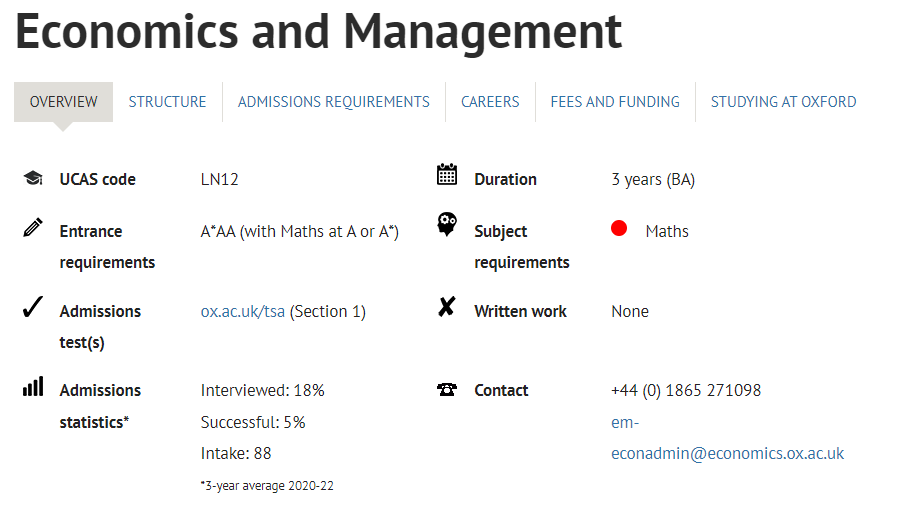The height and width of the screenshot is (506, 900).
Task: Click the telephone Contact icon
Action: tap(447, 390)
